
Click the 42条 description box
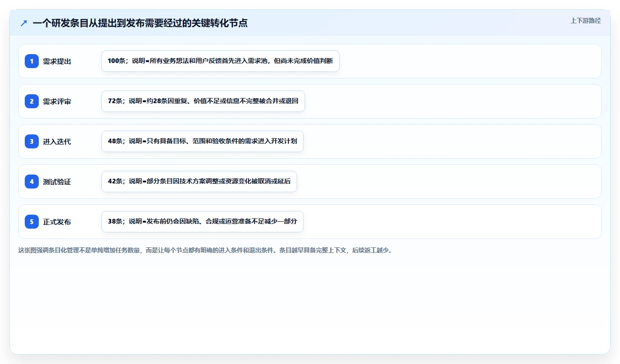199,182
